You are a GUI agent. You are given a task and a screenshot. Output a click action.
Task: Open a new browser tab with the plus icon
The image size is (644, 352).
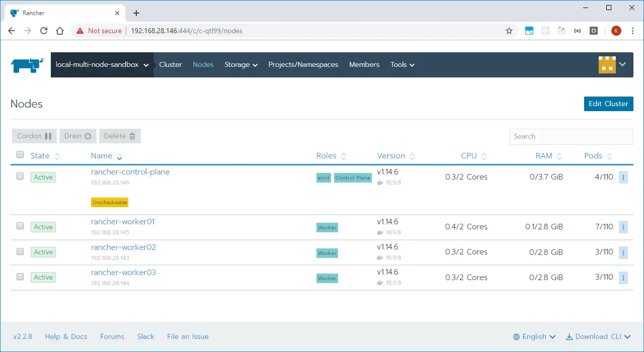pyautogui.click(x=136, y=13)
